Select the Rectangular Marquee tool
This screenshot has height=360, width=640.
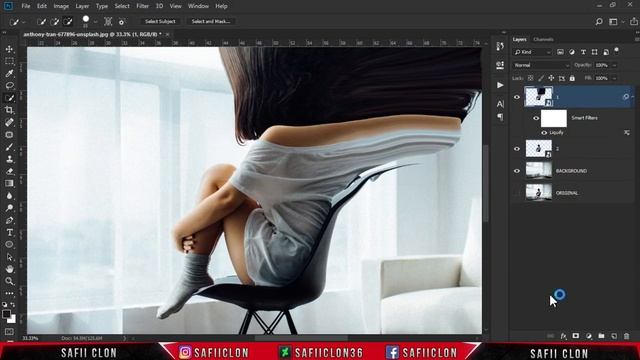point(9,61)
